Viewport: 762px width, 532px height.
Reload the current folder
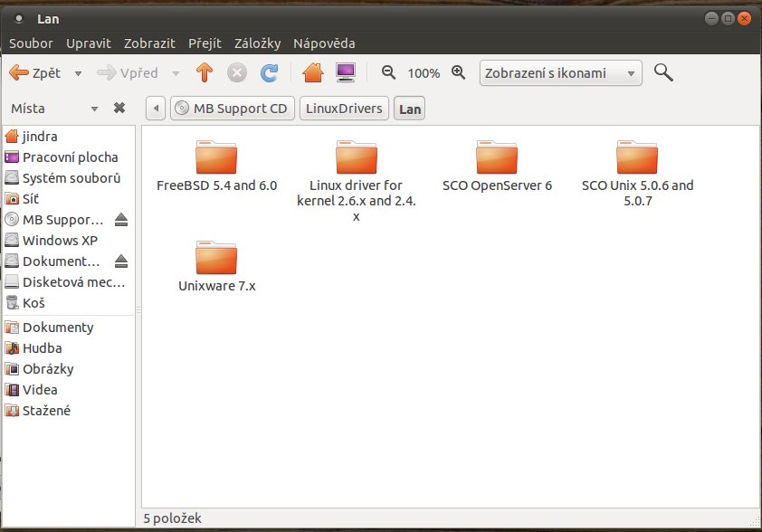269,73
